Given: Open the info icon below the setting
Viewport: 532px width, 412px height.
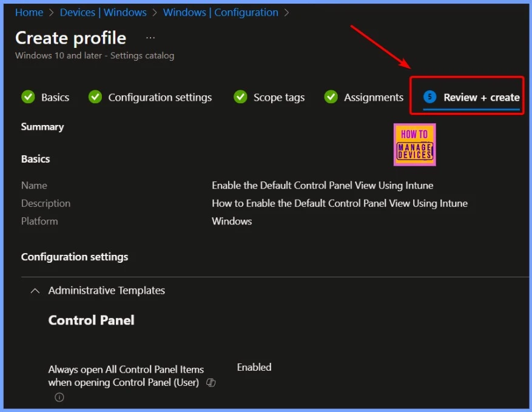Looking at the screenshot, I should pos(59,397).
